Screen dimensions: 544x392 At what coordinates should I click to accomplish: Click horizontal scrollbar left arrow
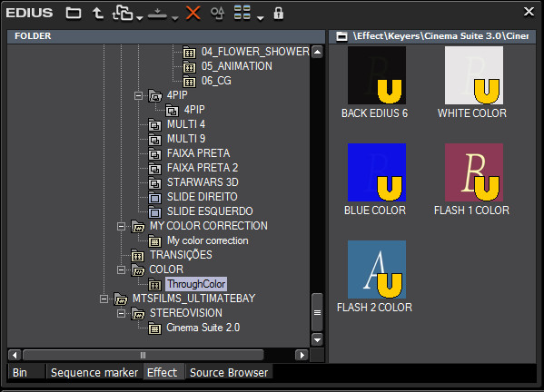(15, 356)
